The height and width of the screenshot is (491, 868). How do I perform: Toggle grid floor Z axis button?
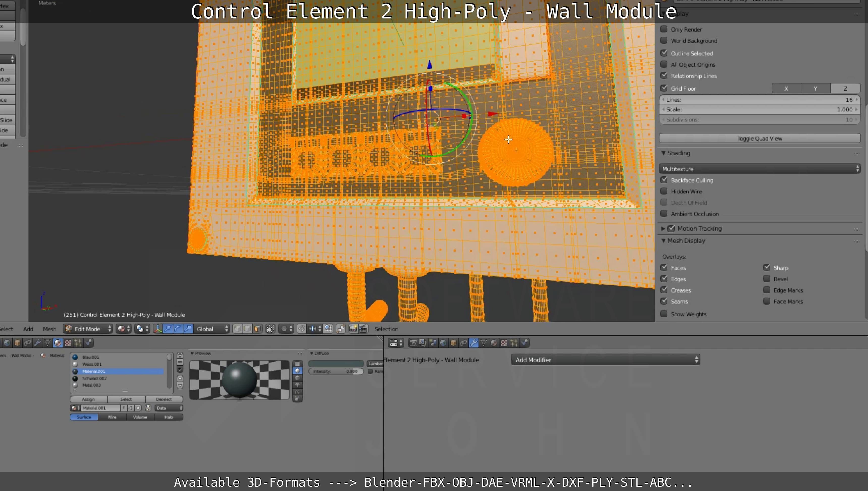846,88
